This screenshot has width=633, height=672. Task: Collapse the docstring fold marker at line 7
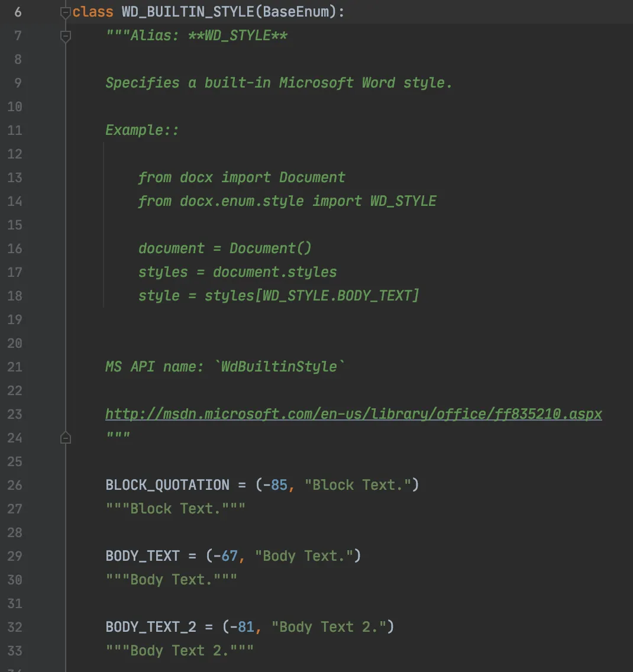(65, 37)
